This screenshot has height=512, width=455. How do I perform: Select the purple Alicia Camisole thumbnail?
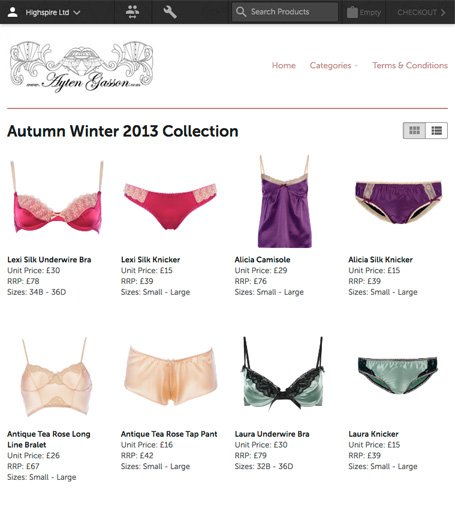[284, 201]
